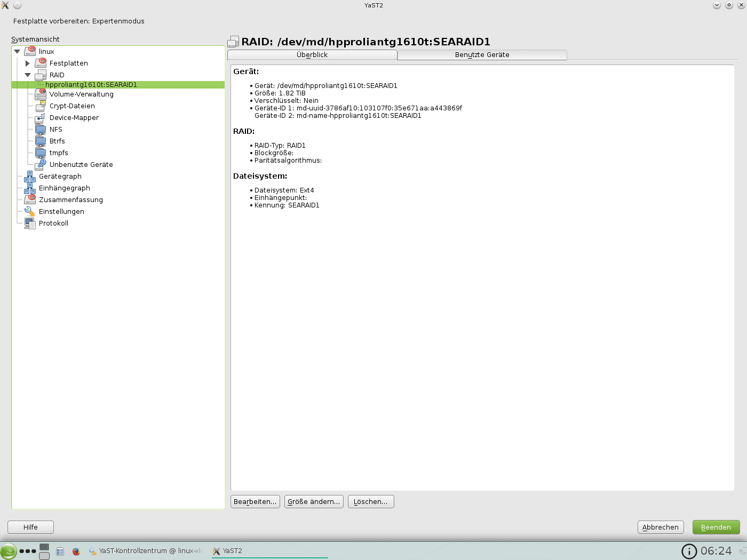Click the Geräte-ID 2 md-name line

coord(338,115)
